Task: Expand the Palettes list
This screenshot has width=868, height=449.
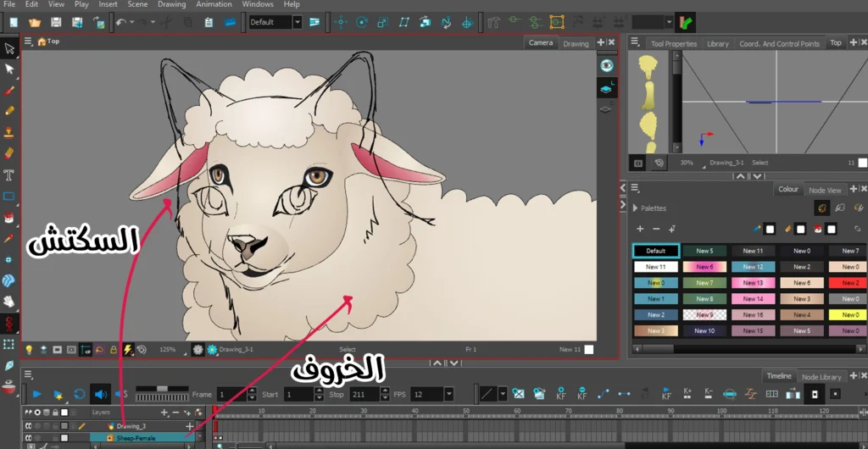Action: (x=635, y=208)
